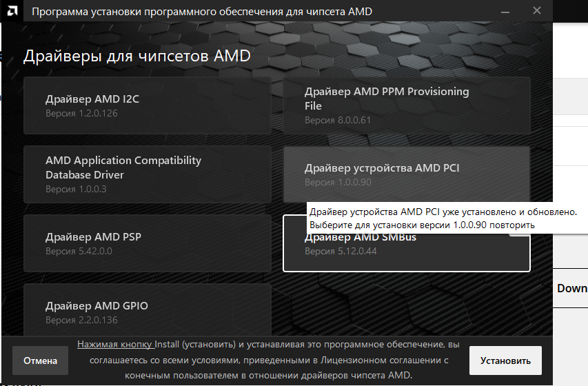Click the Установить button
This screenshot has height=386, width=588.
(505, 360)
